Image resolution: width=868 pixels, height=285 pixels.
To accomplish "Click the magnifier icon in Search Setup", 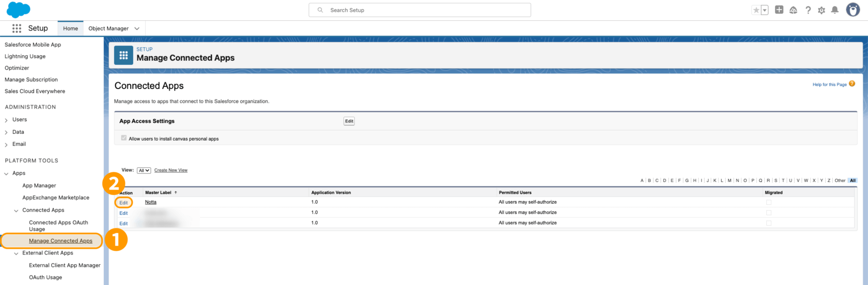I will tap(320, 10).
